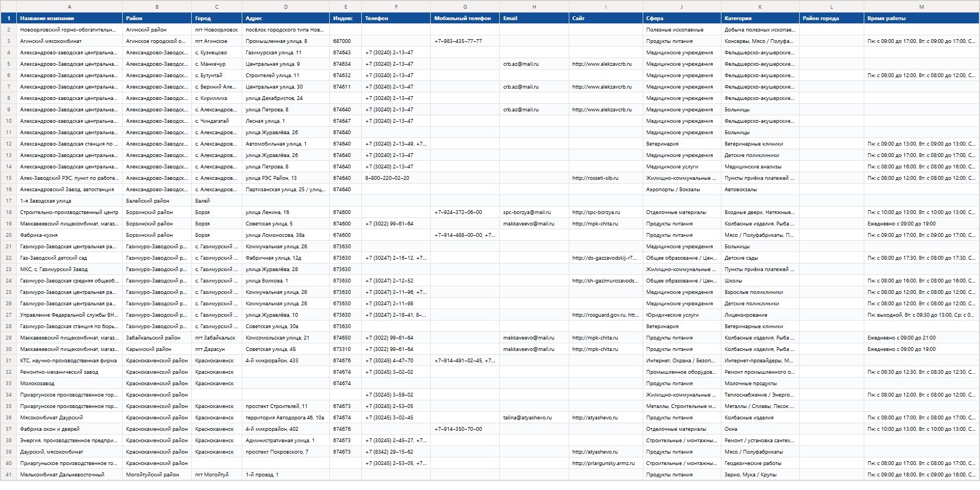Select the 'Мелькомбинат Дальневосточный' cell
Viewport: 980px width, 490px height.
70,475
